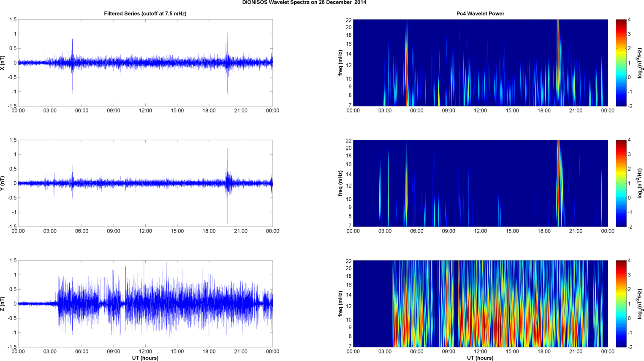Click the colorbar of the top wavelet plot
The height and width of the screenshot is (361, 644).
tap(621, 63)
